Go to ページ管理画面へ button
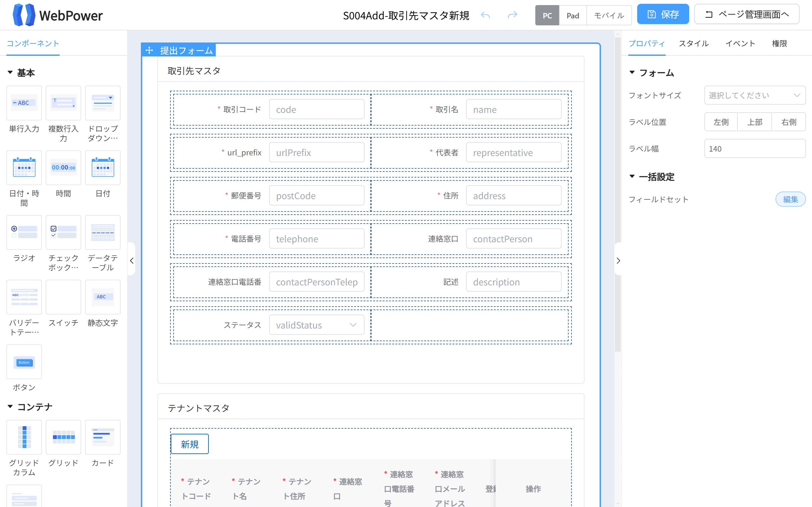Image resolution: width=812 pixels, height=507 pixels. click(747, 14)
